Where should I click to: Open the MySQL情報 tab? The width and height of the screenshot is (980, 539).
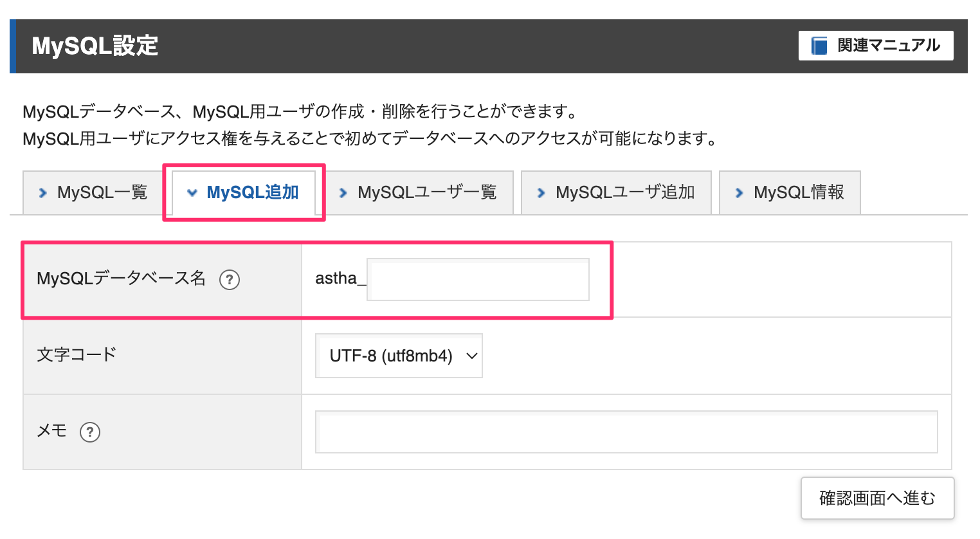click(790, 192)
